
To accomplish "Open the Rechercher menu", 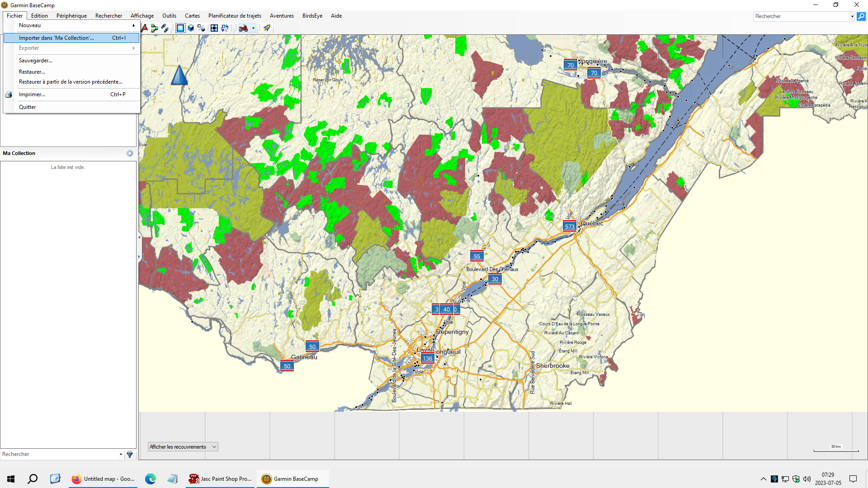I will click(x=108, y=16).
